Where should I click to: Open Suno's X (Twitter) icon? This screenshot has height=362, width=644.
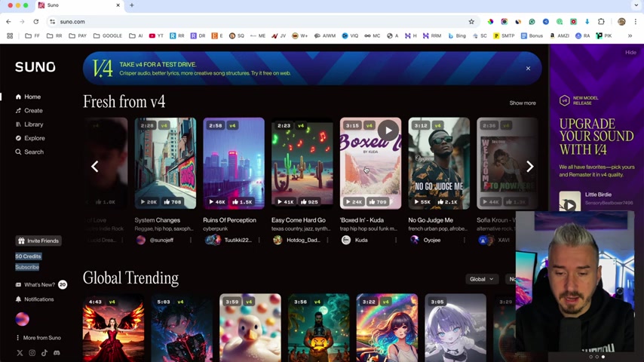click(20, 353)
